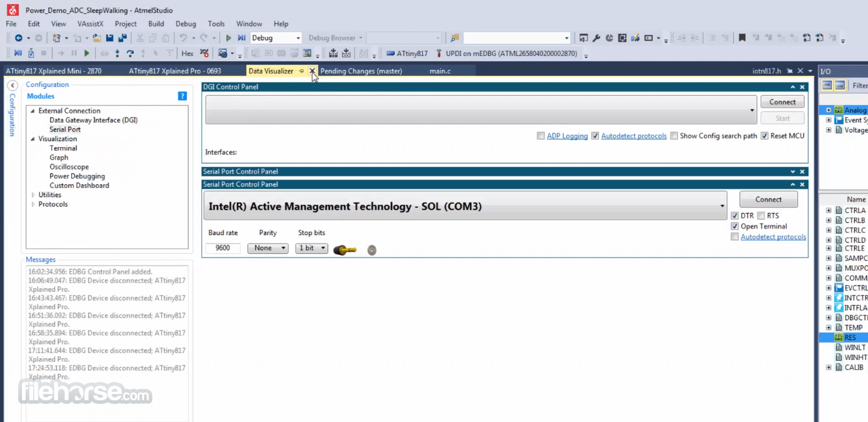Viewport: 868px width, 422px height.
Task: Click the serial plug connector icon
Action: [345, 250]
